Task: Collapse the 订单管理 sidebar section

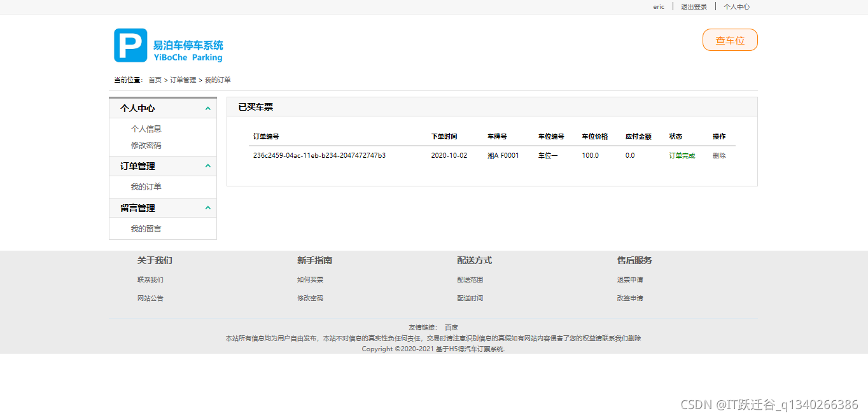Action: point(207,166)
